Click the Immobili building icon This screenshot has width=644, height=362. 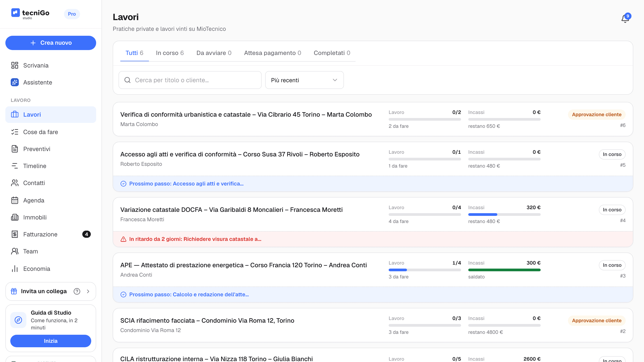[x=15, y=217]
